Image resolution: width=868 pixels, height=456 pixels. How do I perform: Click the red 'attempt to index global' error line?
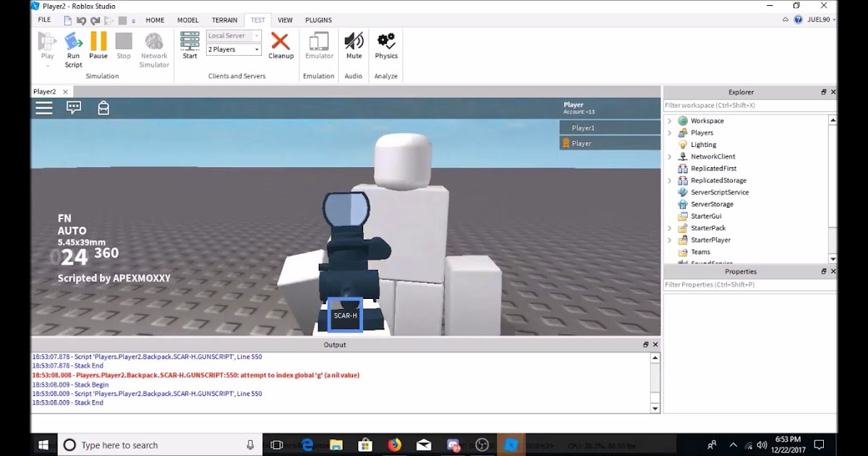click(195, 376)
